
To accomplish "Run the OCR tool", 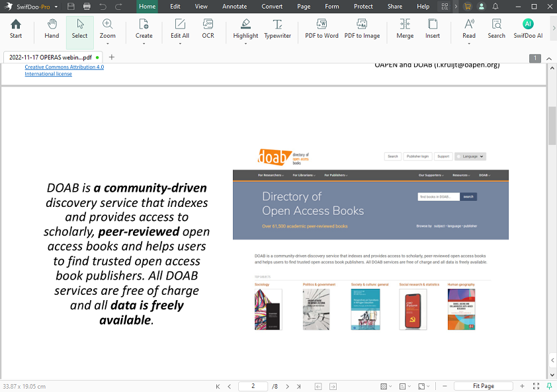I will click(x=208, y=29).
